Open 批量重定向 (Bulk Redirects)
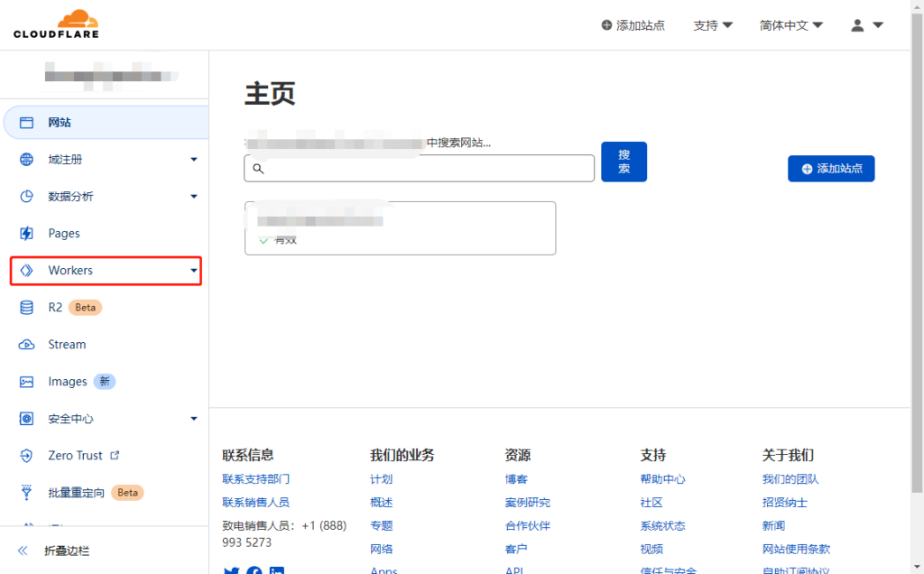Screen dimensions: 924x574 pyautogui.click(x=77, y=492)
